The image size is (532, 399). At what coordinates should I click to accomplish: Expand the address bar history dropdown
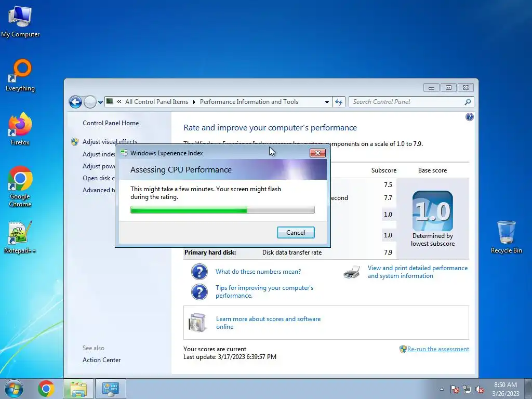(327, 102)
